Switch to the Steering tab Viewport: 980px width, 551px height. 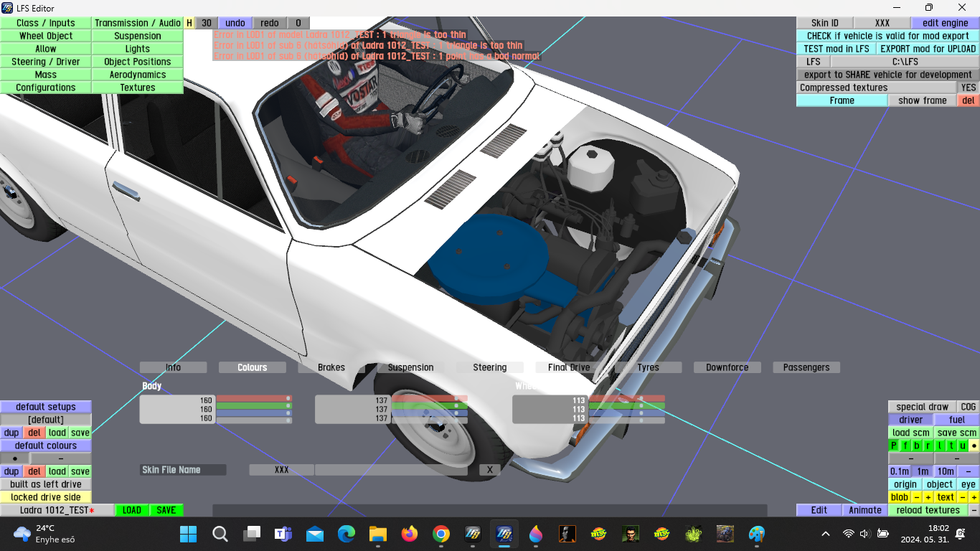[490, 367]
